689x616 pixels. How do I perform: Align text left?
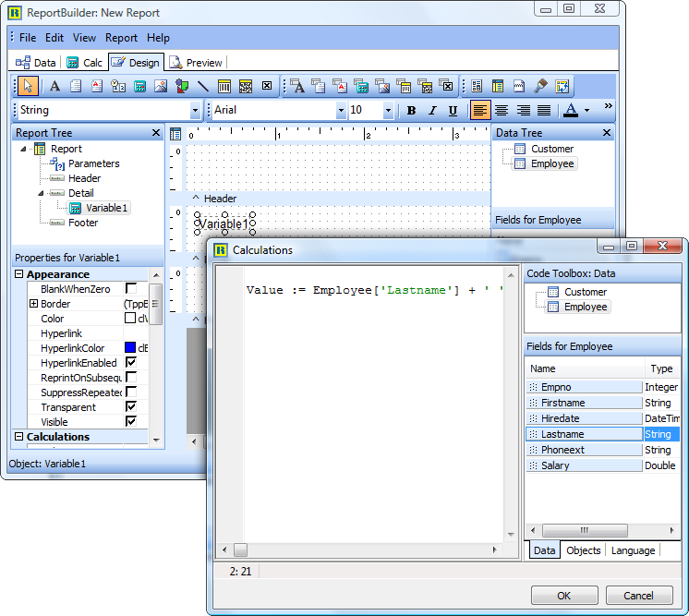click(480, 110)
